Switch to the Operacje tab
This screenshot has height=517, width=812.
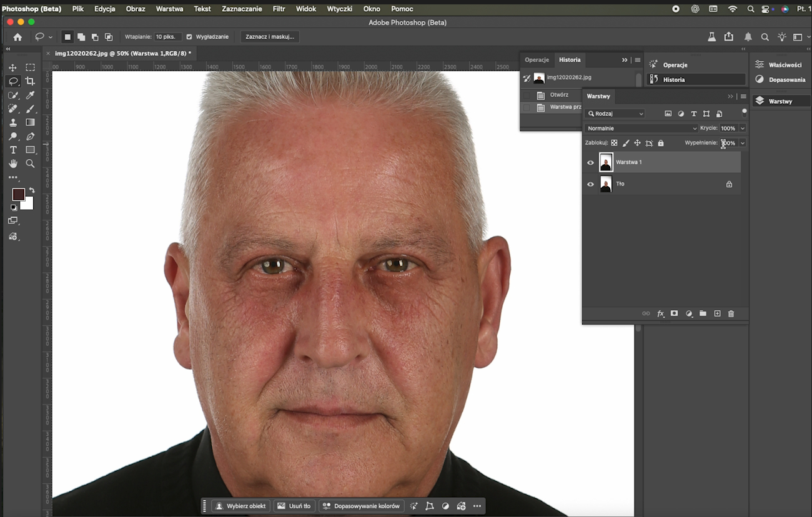coord(537,60)
